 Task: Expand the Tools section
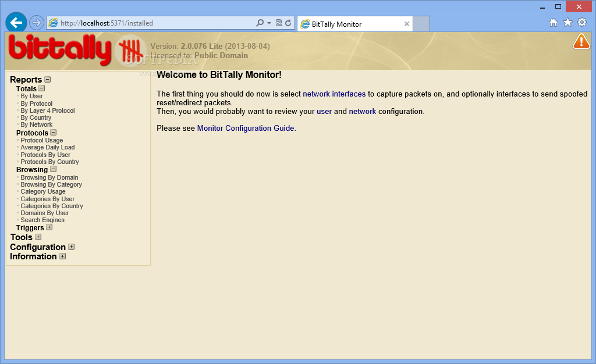click(x=38, y=237)
